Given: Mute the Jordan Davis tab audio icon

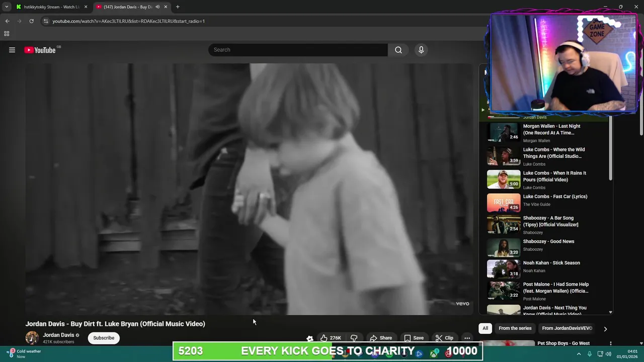Looking at the screenshot, I should 157,7.
